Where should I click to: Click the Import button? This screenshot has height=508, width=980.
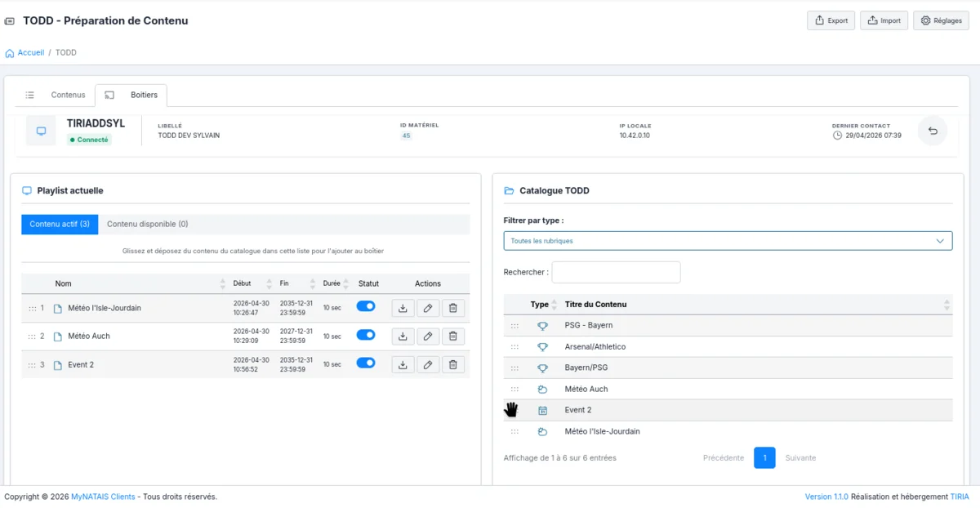click(884, 20)
